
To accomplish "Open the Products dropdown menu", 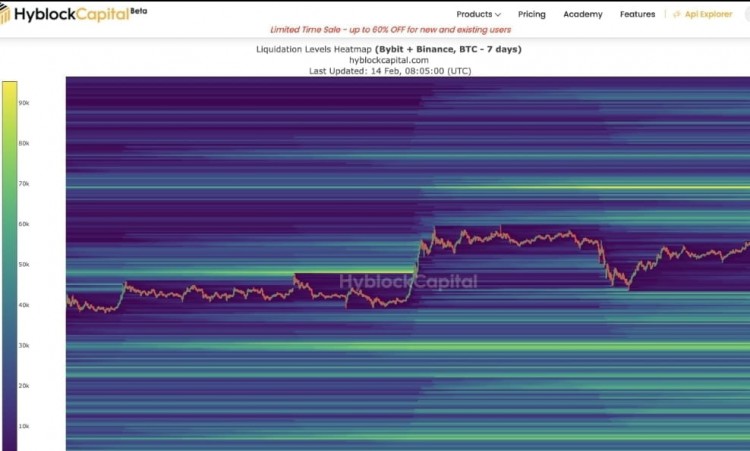I will 478,14.
